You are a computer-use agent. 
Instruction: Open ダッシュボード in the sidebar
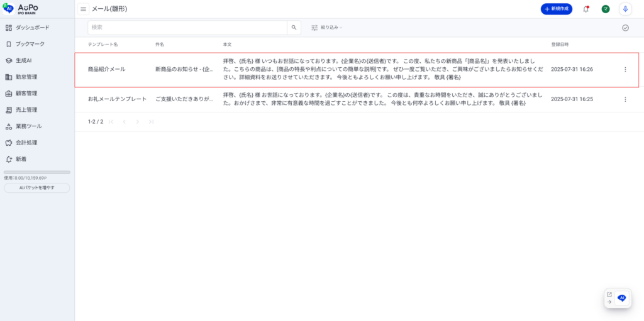(x=32, y=28)
